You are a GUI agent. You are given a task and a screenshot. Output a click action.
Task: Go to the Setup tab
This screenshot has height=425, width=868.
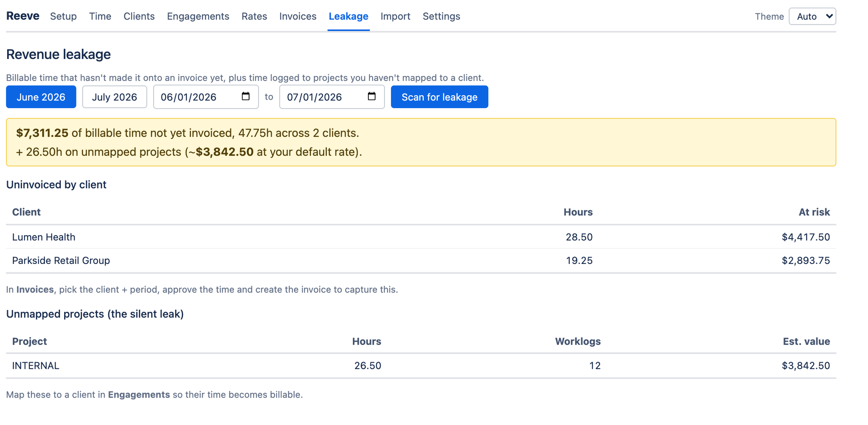[63, 17]
